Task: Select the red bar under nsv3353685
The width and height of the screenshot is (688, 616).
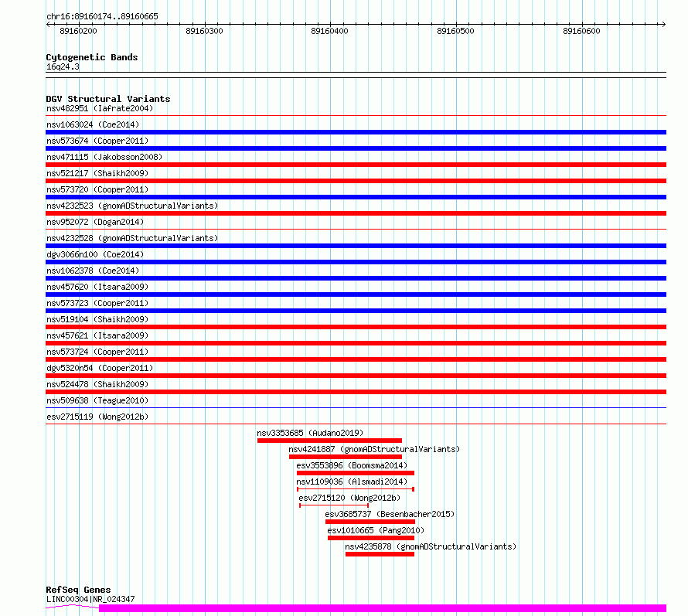Action: [x=329, y=441]
